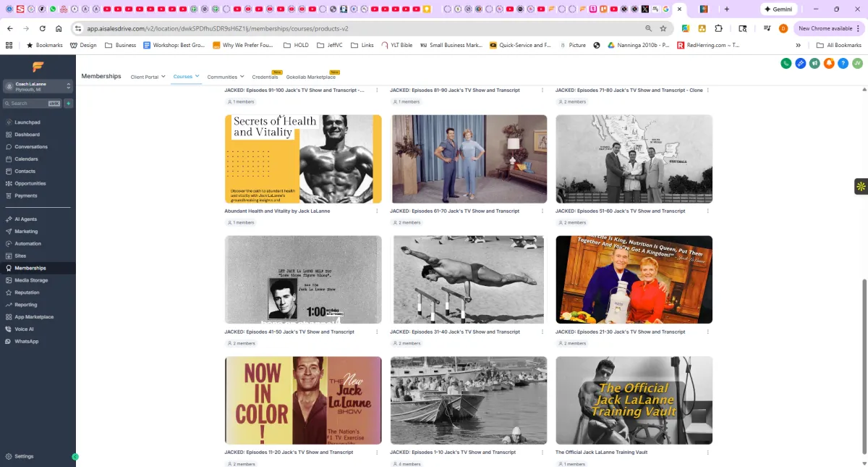Click the Gemini button

tap(778, 9)
